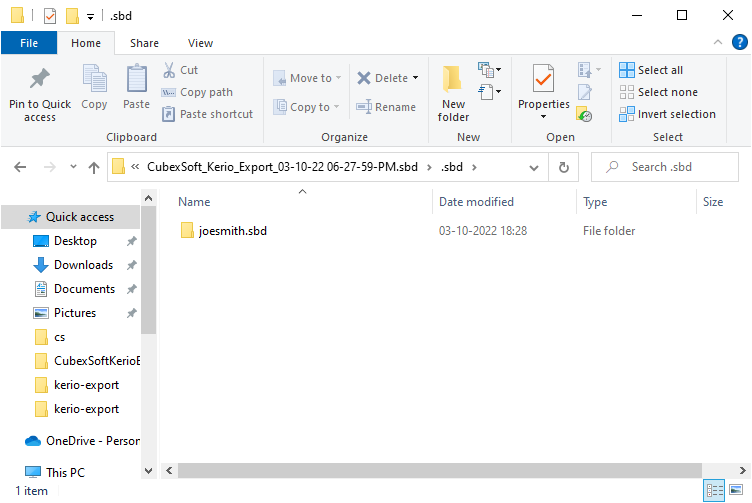The height and width of the screenshot is (503, 752).
Task: Collapse the ribbon with the chevron
Action: click(717, 42)
